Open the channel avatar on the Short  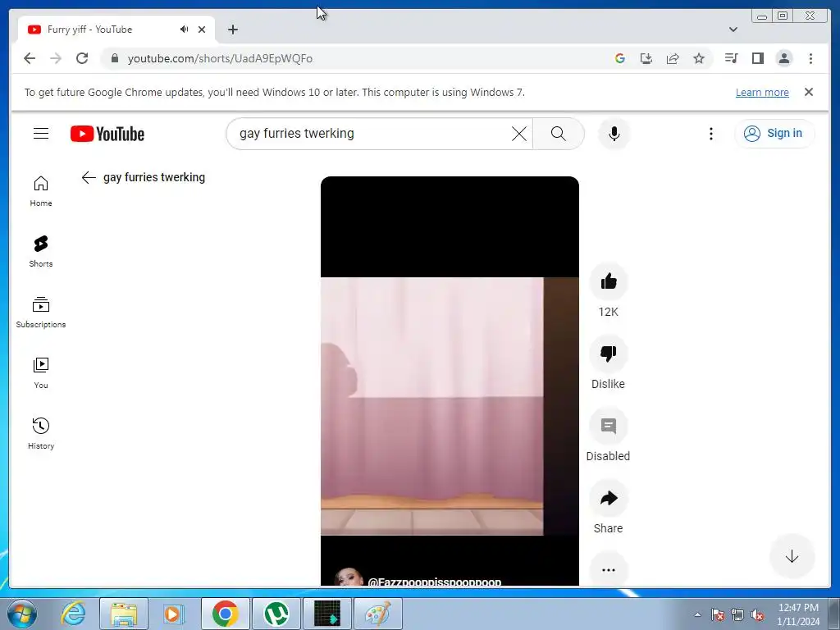pyautogui.click(x=348, y=577)
